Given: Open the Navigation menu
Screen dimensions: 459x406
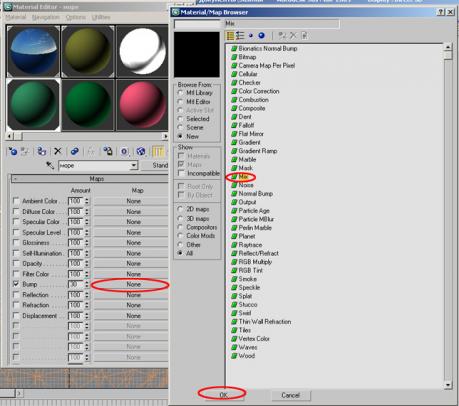Looking at the screenshot, I should coord(46,17).
